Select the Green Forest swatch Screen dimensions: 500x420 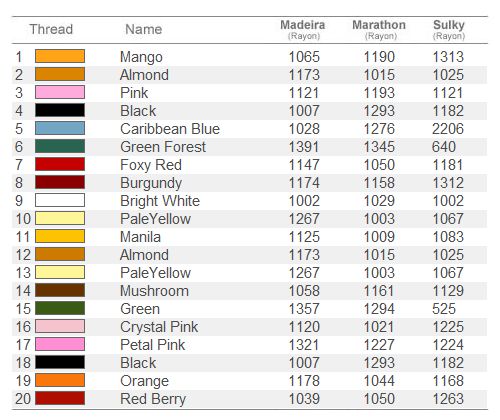tap(60, 146)
